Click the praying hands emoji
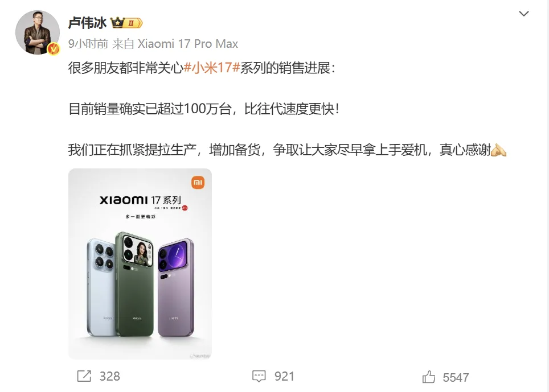The image size is (549, 392). 498,150
